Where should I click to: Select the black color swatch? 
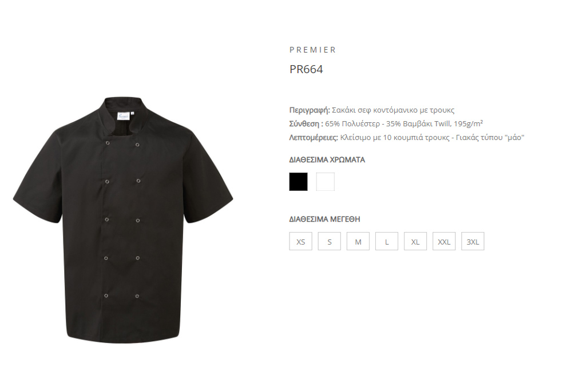(x=298, y=182)
